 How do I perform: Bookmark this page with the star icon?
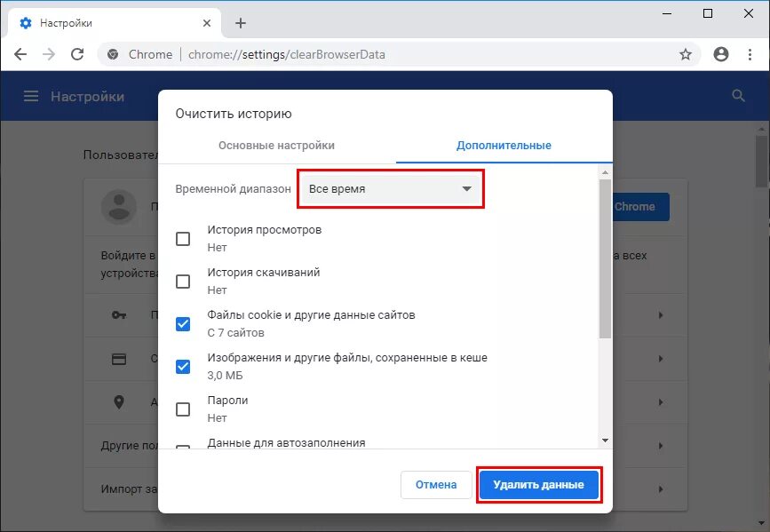point(686,54)
